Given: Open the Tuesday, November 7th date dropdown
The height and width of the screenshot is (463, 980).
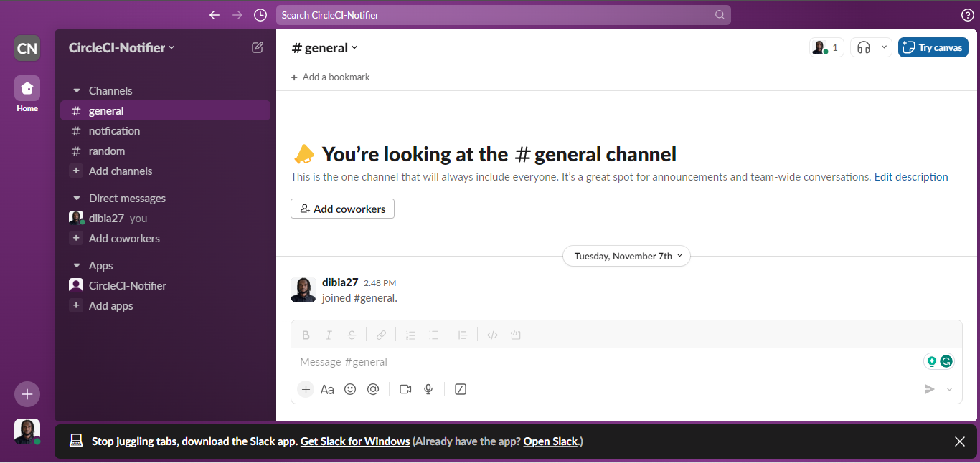Looking at the screenshot, I should point(626,256).
